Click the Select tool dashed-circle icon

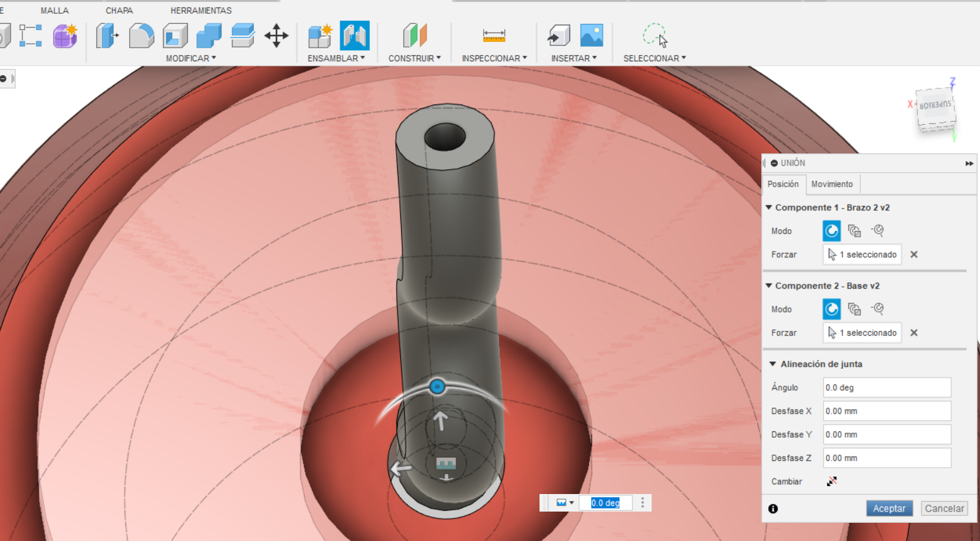click(x=655, y=35)
